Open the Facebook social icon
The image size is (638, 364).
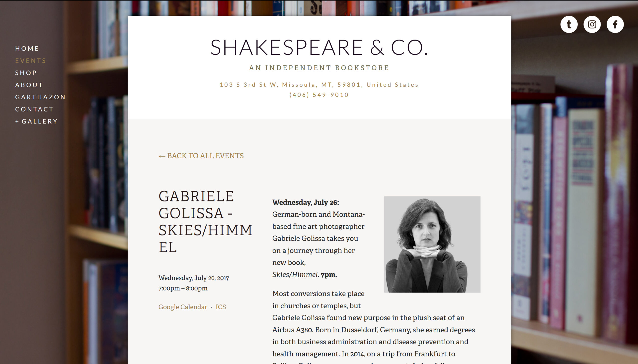pos(615,24)
